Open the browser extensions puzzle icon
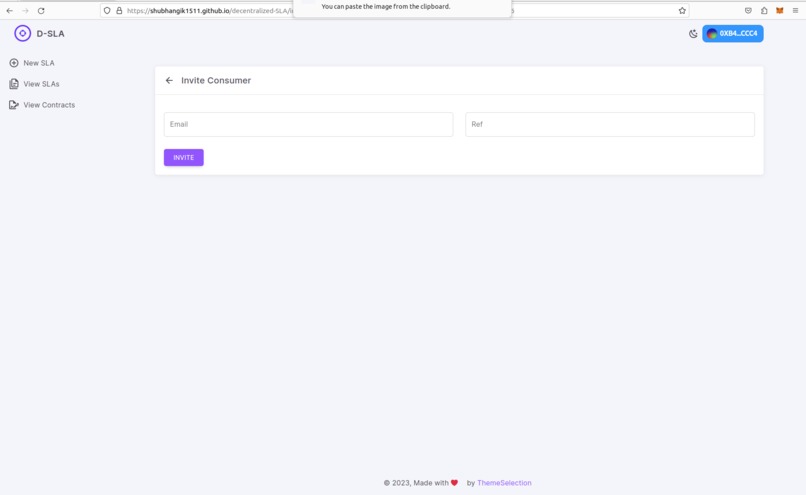Viewport: 806px width, 495px height. [x=764, y=10]
